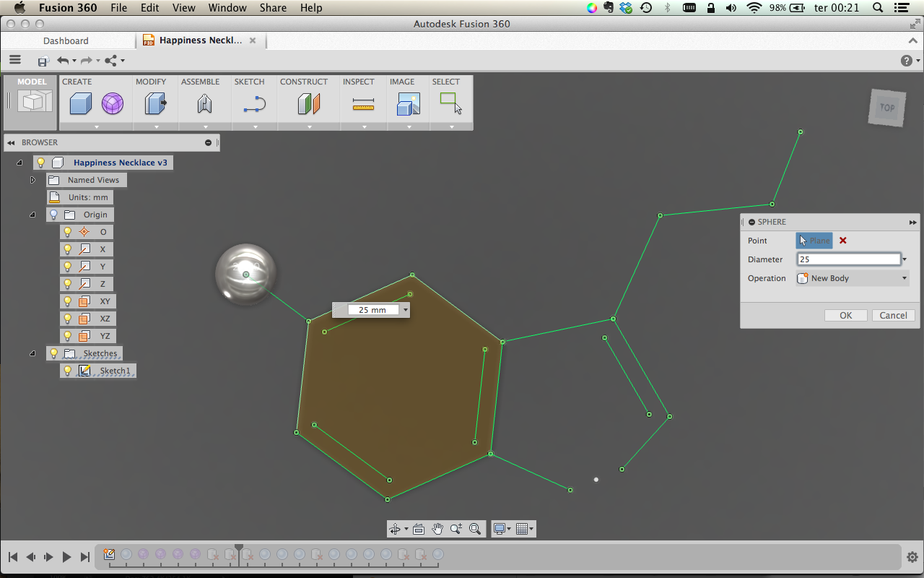Clear the Point selection red X
The height and width of the screenshot is (578, 924).
tap(842, 241)
